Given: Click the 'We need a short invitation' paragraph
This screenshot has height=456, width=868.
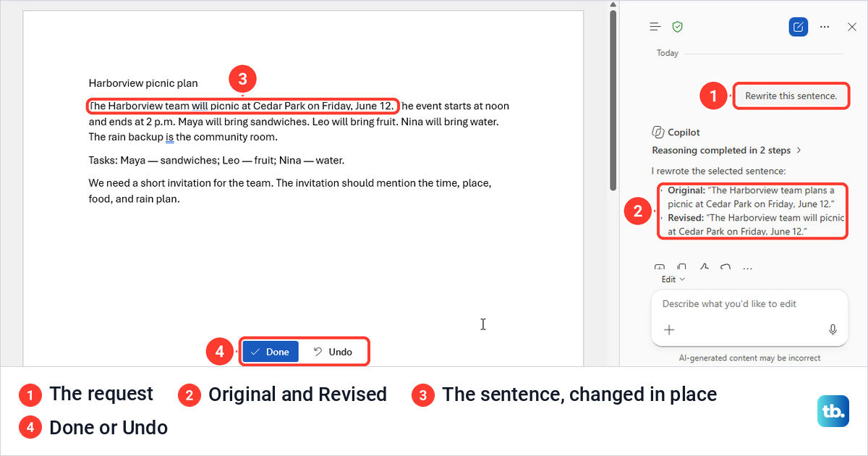Looking at the screenshot, I should 290,191.
